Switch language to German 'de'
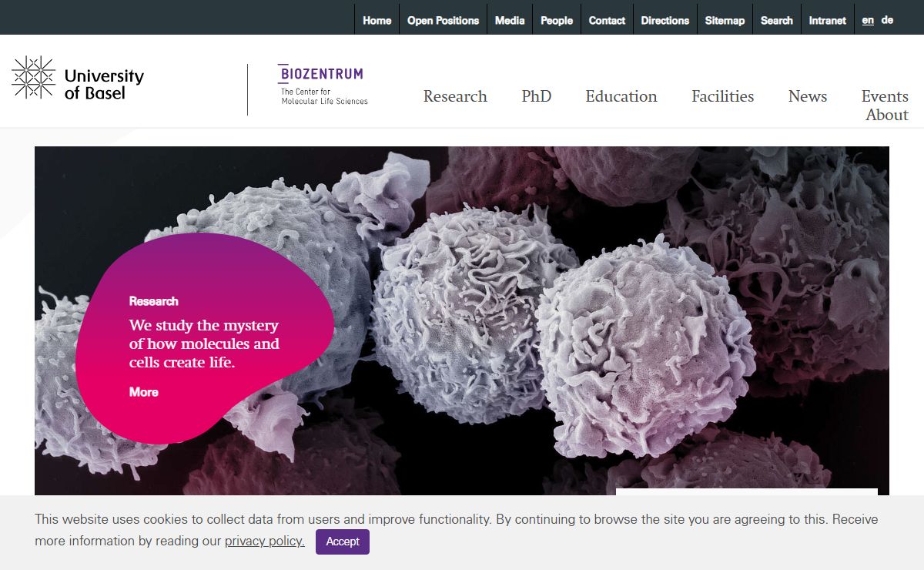Screen dimensions: 924x570 (x=887, y=20)
